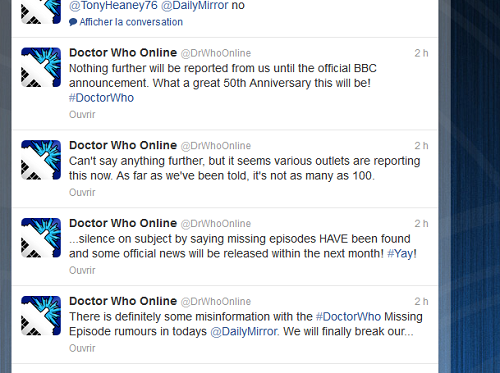Click avatar of the 'misinformation' tweet
Image resolution: width=500 pixels, height=373 pixels.
click(x=41, y=316)
